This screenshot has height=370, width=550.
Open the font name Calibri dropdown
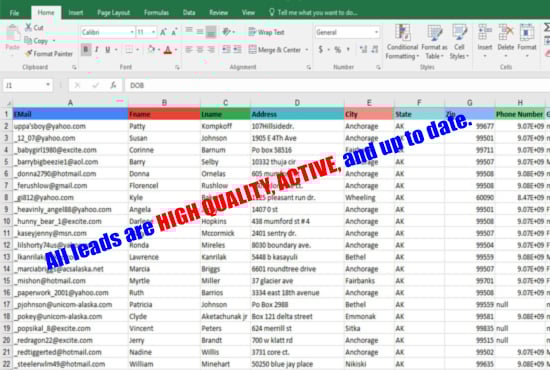132,32
